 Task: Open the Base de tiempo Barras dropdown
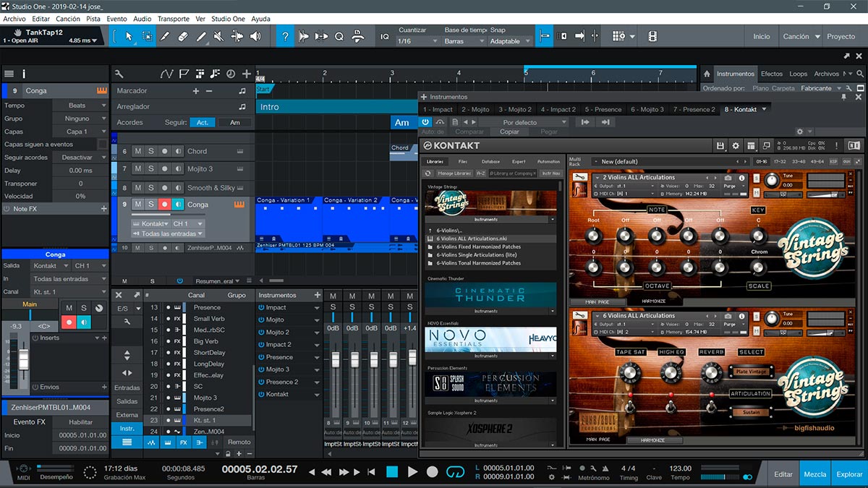[463, 41]
